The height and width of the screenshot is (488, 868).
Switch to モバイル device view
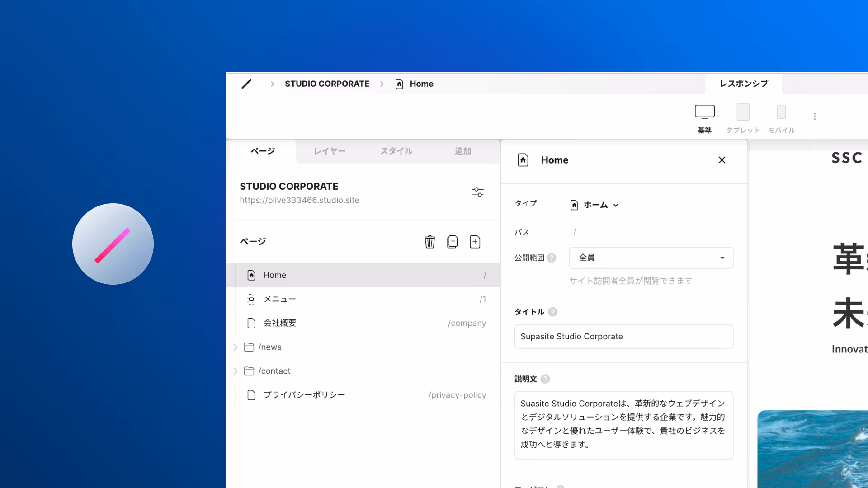pos(781,112)
